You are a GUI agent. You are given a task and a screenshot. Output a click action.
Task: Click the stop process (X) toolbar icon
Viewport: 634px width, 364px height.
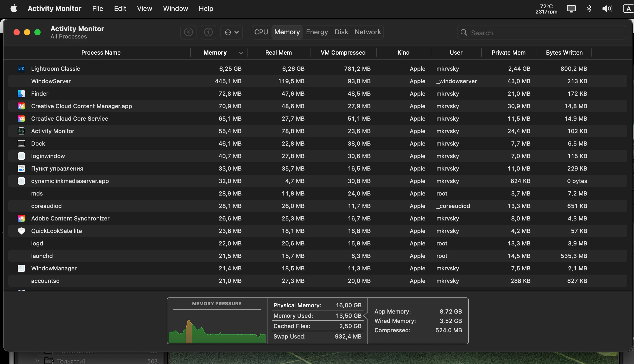click(188, 32)
